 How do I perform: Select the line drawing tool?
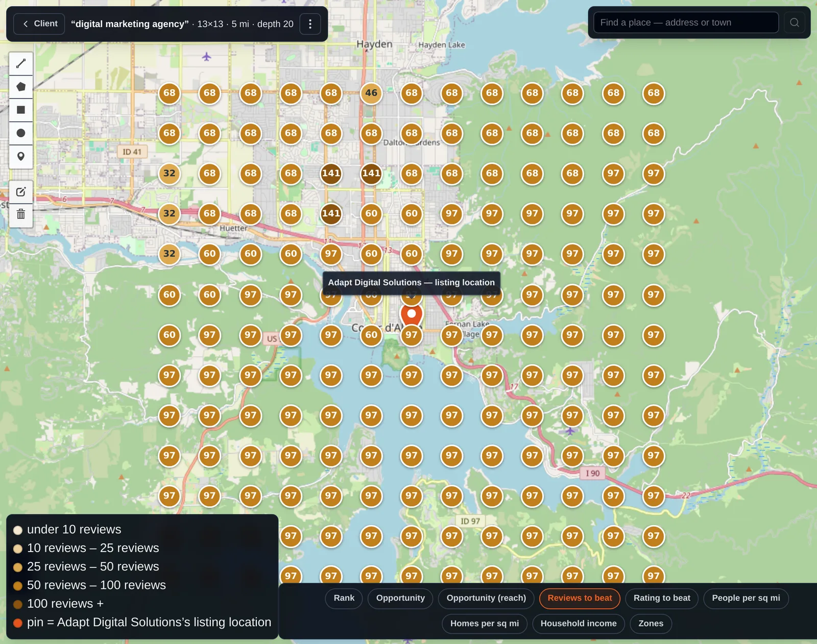point(21,63)
